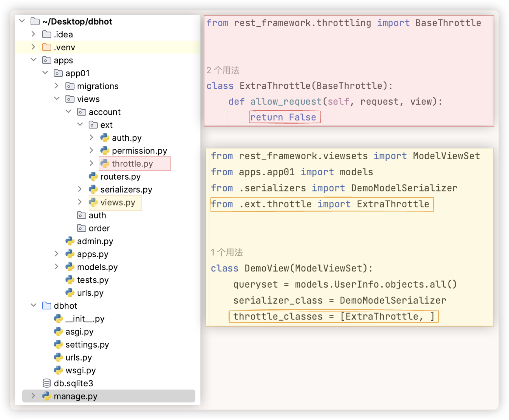Click the '1 个用法' usages hint above DemoView
Image resolution: width=509 pixels, height=420 pixels.
pos(227,252)
